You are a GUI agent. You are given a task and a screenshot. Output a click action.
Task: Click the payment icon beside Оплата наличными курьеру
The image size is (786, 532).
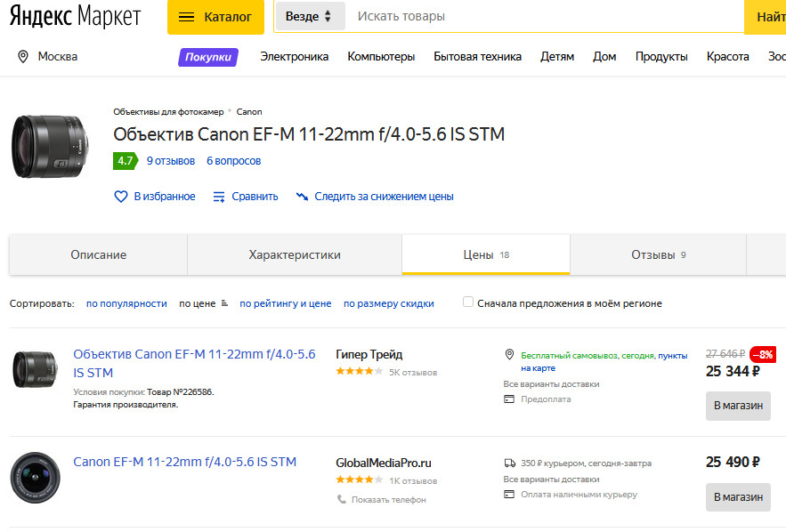(x=509, y=495)
